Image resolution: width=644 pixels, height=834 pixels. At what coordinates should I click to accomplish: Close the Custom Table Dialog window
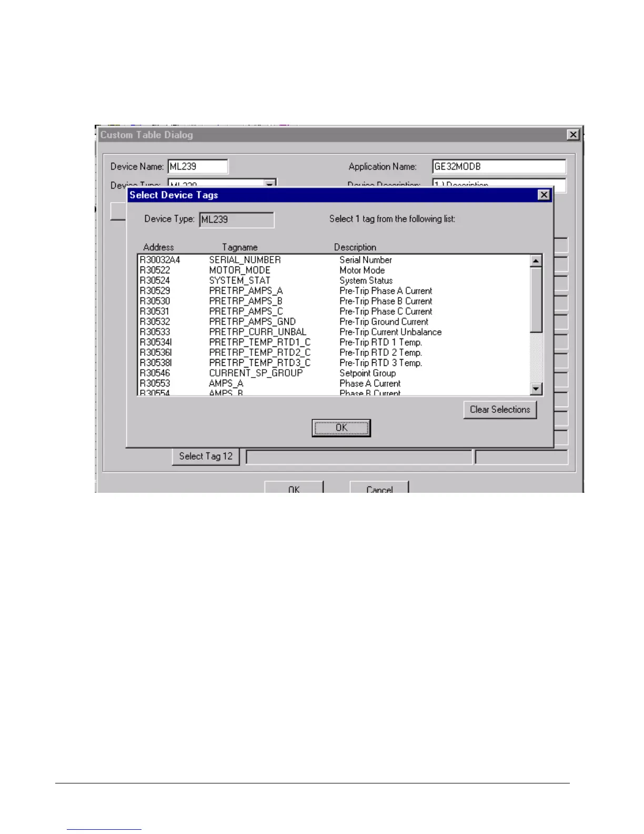coord(573,135)
